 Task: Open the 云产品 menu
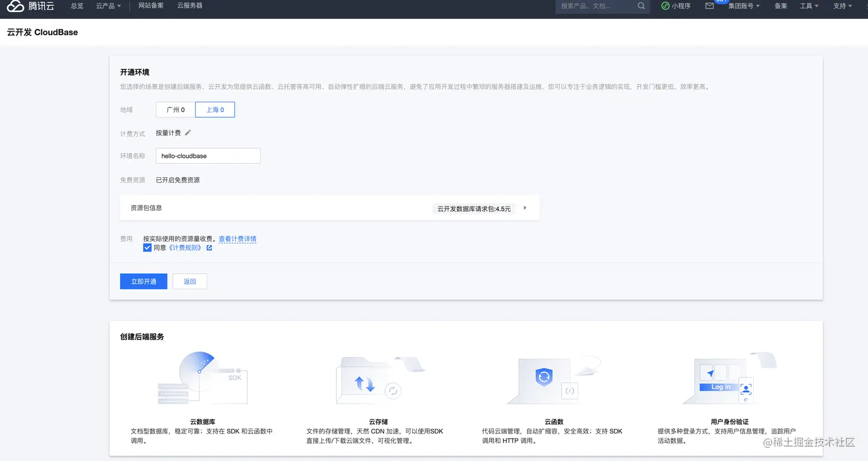pyautogui.click(x=107, y=6)
